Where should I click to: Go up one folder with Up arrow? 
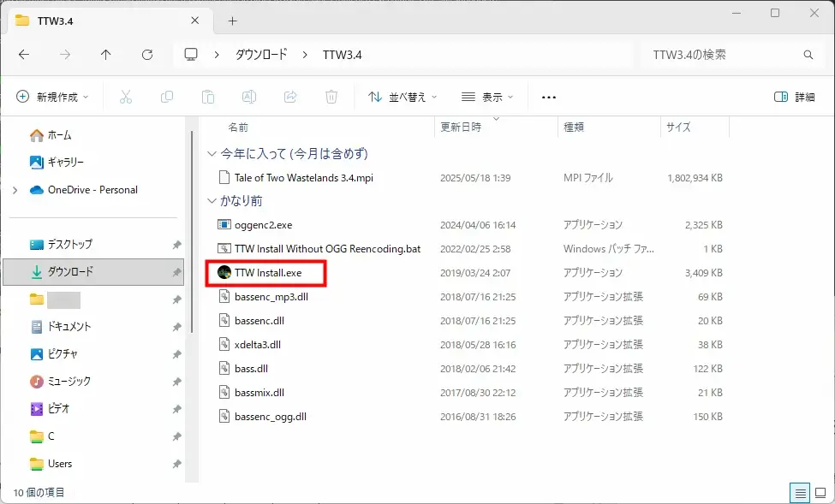(106, 55)
